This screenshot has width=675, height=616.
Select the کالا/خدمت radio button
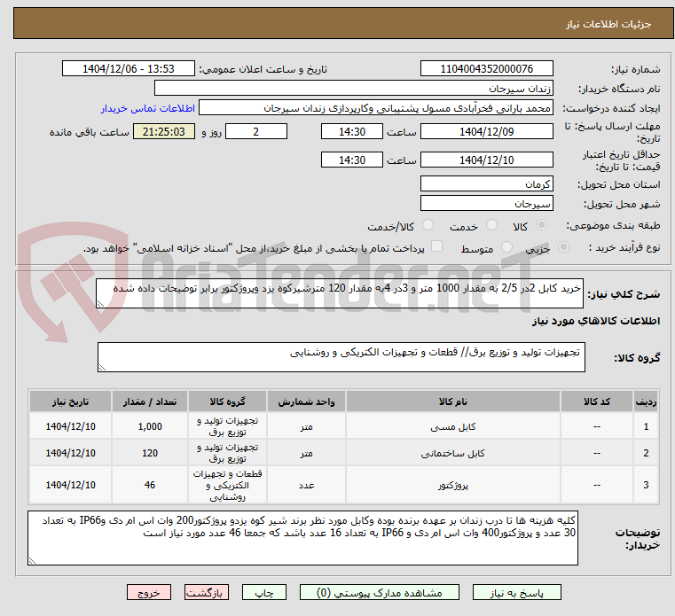coord(428,225)
